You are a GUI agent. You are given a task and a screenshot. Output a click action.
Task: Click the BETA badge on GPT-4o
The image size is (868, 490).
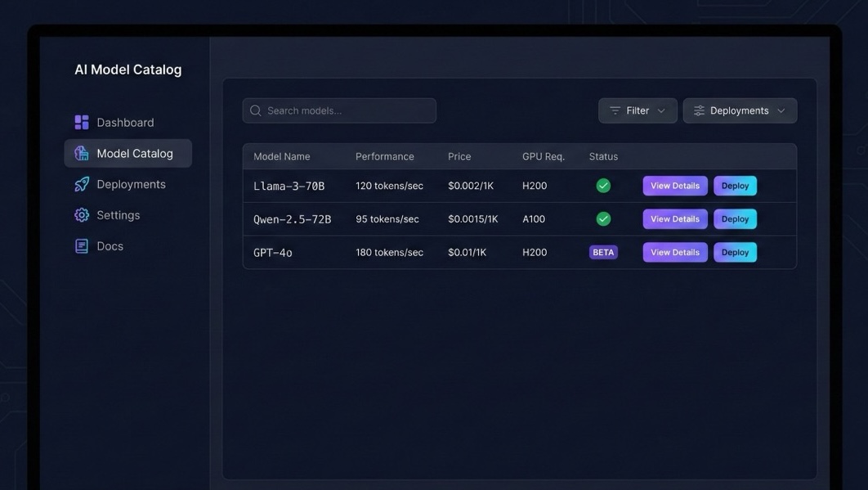coord(603,251)
